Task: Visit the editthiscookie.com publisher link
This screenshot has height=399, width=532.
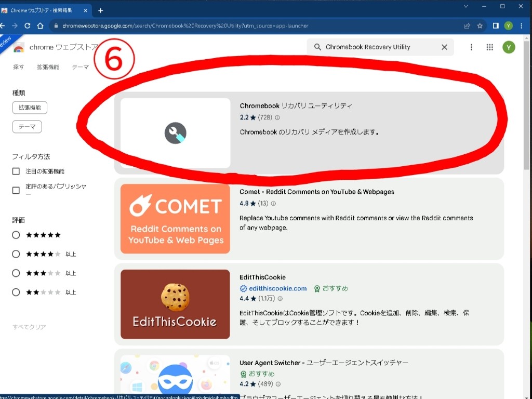Action: (278, 288)
